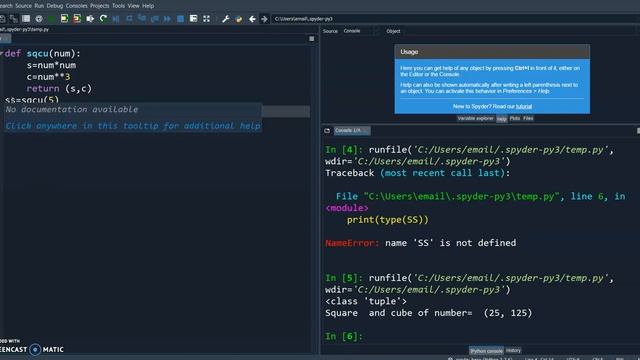Click the back arrow toolbar icon
The height and width of the screenshot is (360, 640).
[252, 19]
